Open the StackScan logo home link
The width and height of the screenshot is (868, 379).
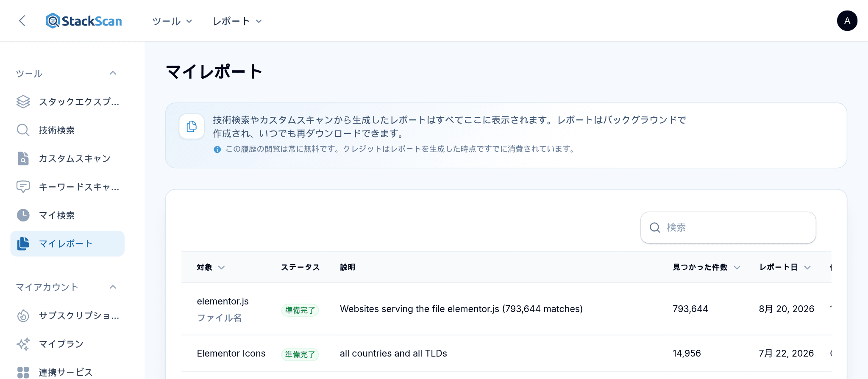84,21
